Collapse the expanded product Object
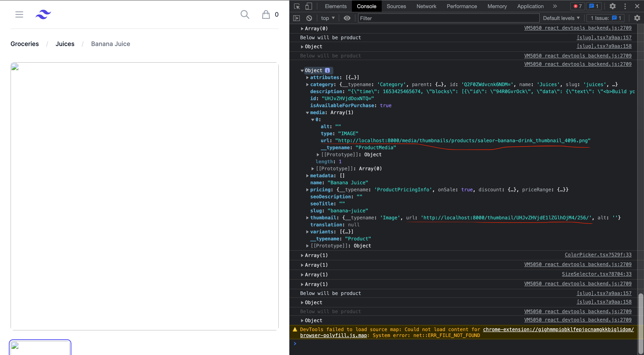 (302, 71)
